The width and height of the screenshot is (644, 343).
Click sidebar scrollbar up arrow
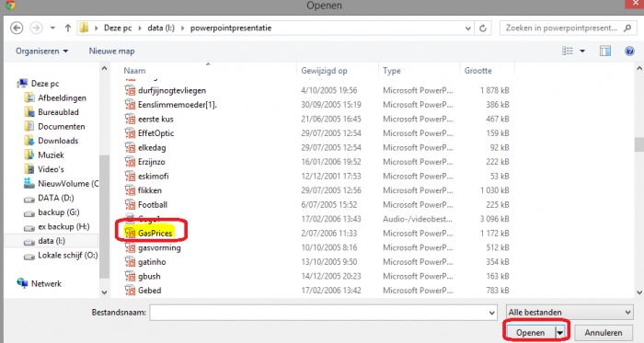pos(104,69)
